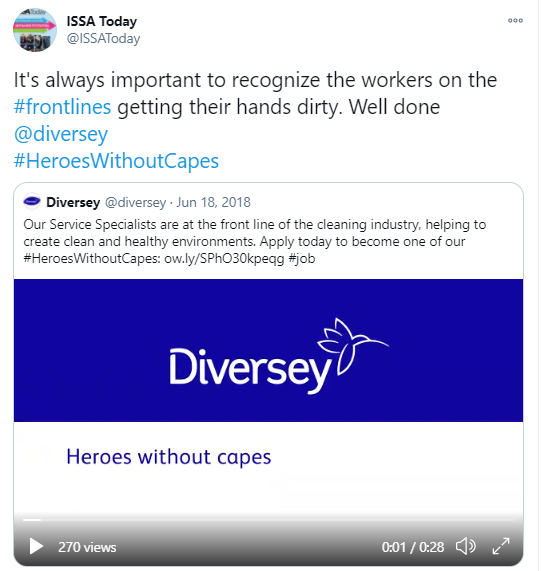Open the @ISSAToday handle
Image resolution: width=541 pixels, height=571 pixels.
103,39
